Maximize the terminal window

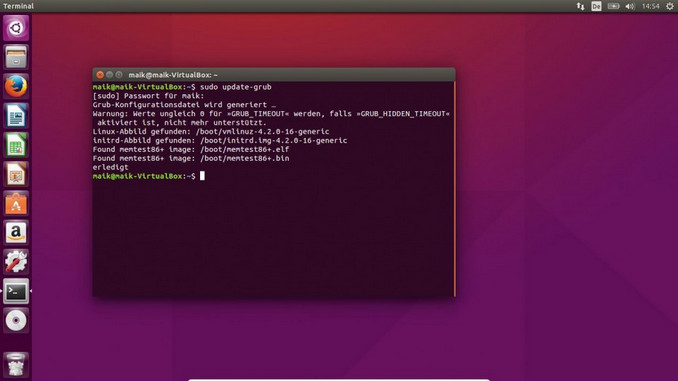(119, 75)
